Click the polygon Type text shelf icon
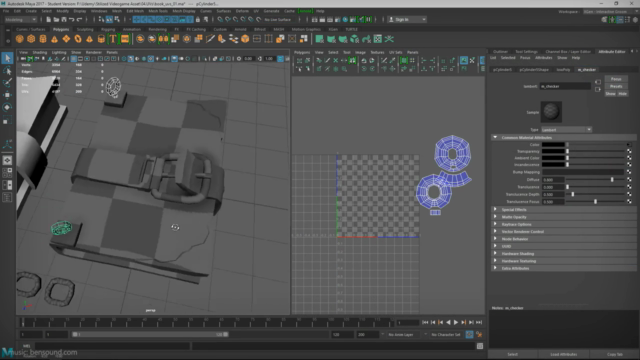Screen dimensions: 640x360 tap(113, 39)
